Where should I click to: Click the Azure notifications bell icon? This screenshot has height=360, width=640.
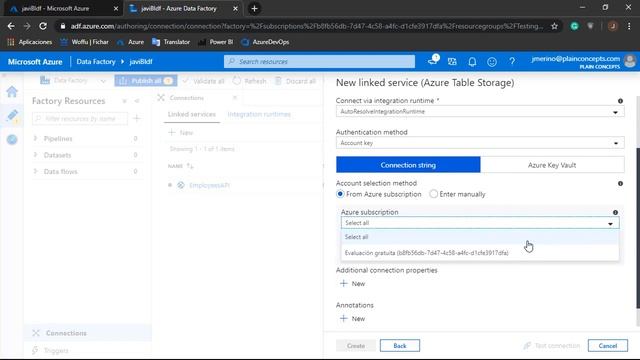[x=472, y=62]
